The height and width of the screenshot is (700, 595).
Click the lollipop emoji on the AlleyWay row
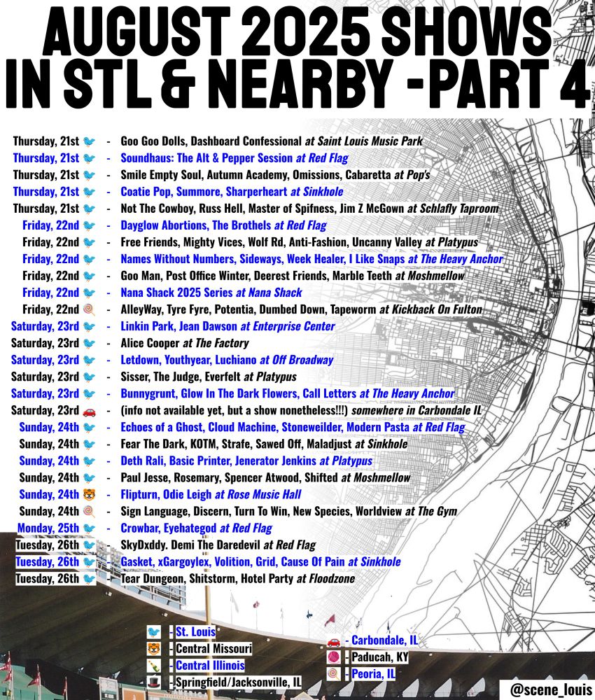[90, 309]
